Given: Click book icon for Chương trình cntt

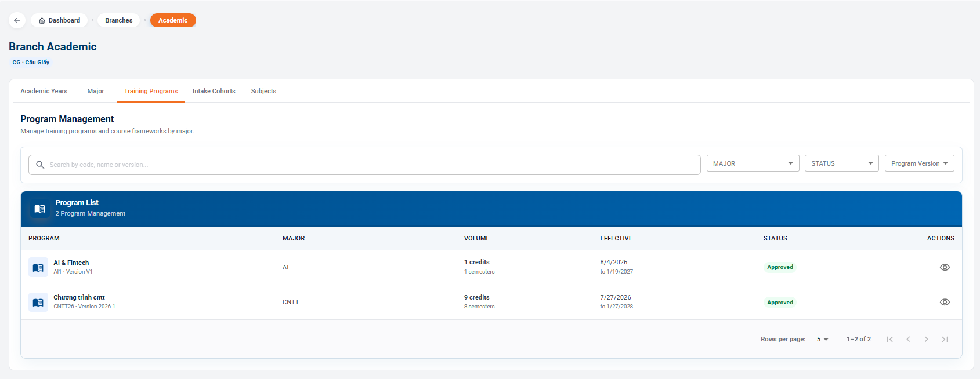Looking at the screenshot, I should point(38,302).
